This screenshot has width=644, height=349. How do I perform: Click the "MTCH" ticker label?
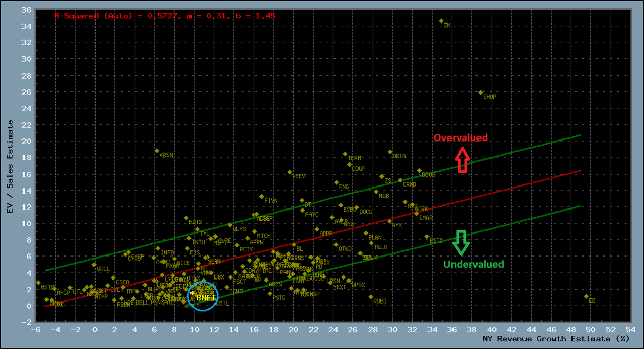tap(264, 236)
